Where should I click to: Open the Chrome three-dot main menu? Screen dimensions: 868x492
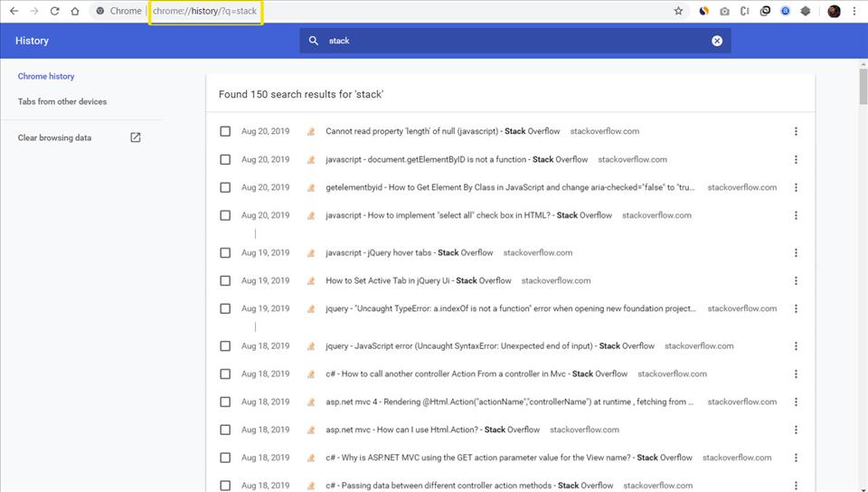(854, 11)
